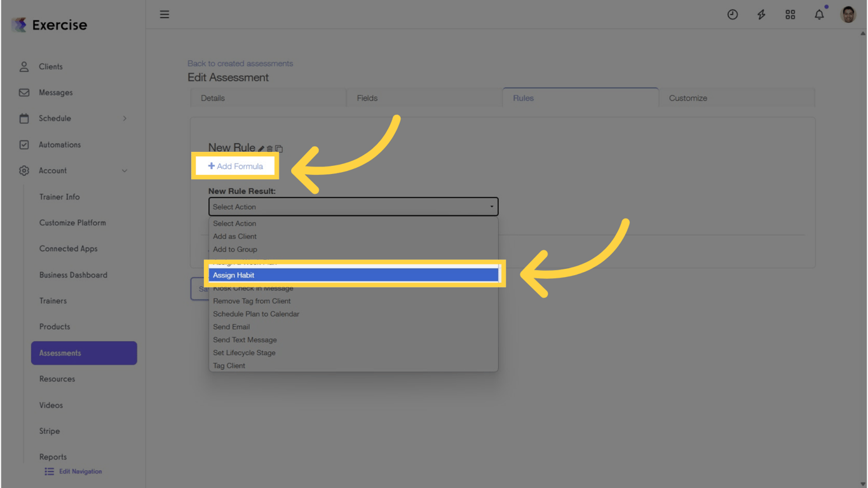
Task: Duplicate New Rule with the copy icon
Action: point(278,147)
